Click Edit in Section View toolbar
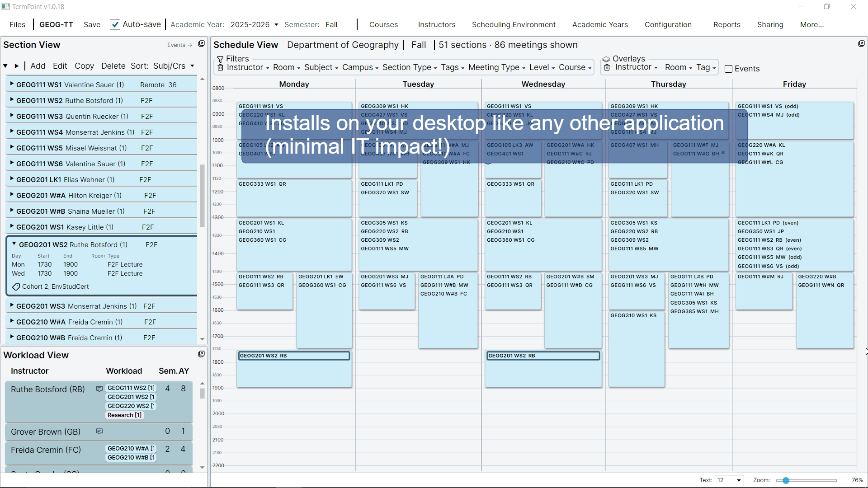Image resolution: width=868 pixels, height=488 pixels. (x=60, y=66)
